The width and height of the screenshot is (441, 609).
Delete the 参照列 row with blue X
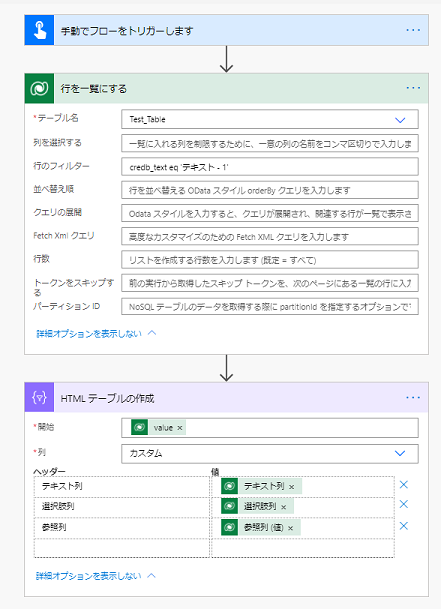[404, 526]
